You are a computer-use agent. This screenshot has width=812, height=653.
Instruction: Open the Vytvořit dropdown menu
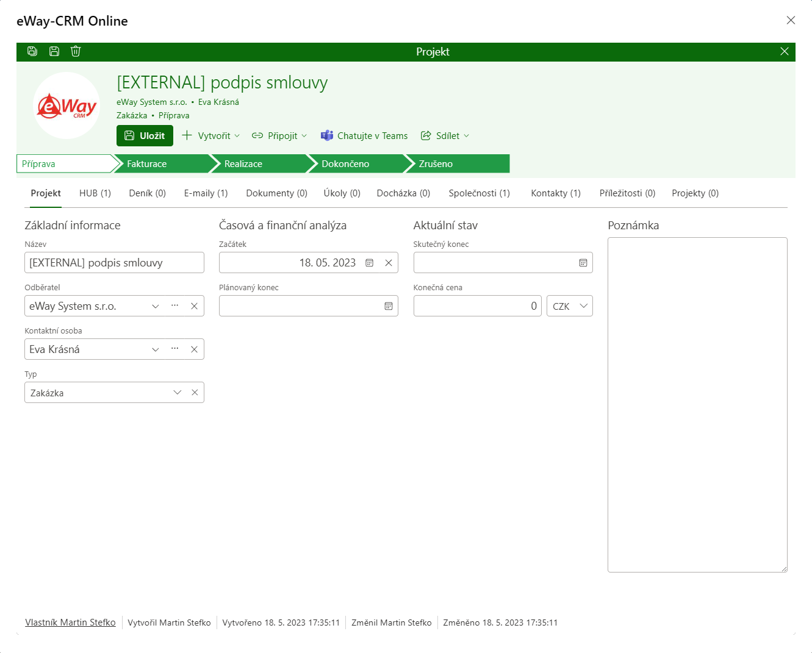click(211, 135)
